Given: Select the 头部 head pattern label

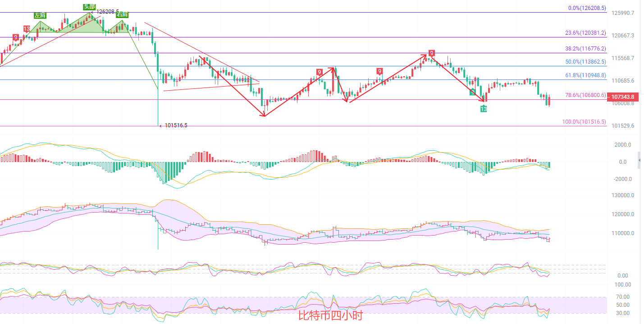Looking at the screenshot, I should pos(89,6).
